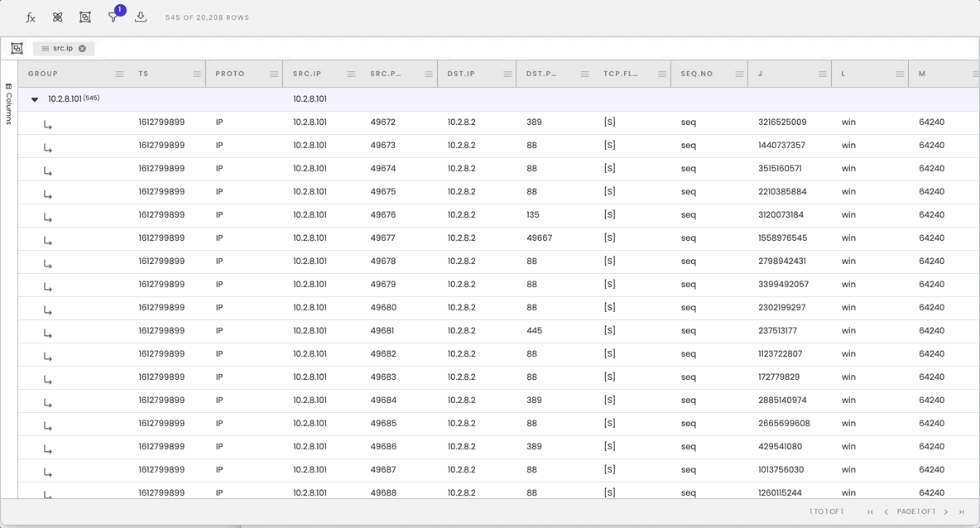This screenshot has height=528, width=980.
Task: Sort by the SEQ.NO column header
Action: tap(697, 74)
